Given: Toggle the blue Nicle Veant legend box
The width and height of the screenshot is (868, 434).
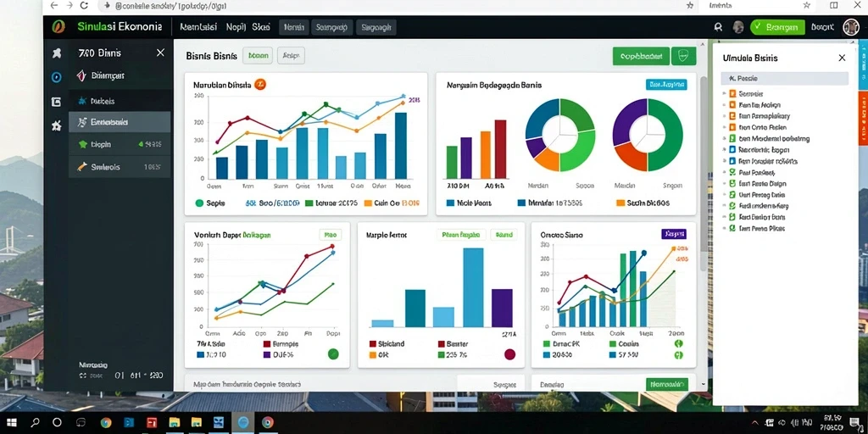Looking at the screenshot, I should (450, 203).
